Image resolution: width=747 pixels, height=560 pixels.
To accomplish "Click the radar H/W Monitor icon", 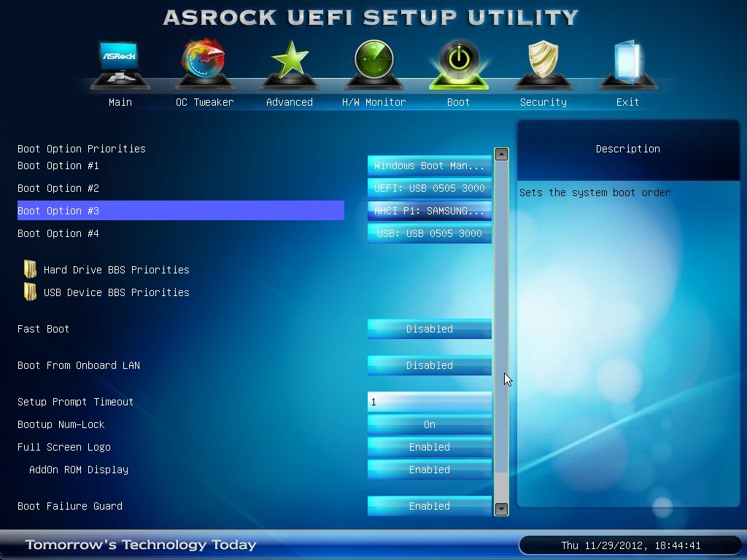I will pos(374,64).
